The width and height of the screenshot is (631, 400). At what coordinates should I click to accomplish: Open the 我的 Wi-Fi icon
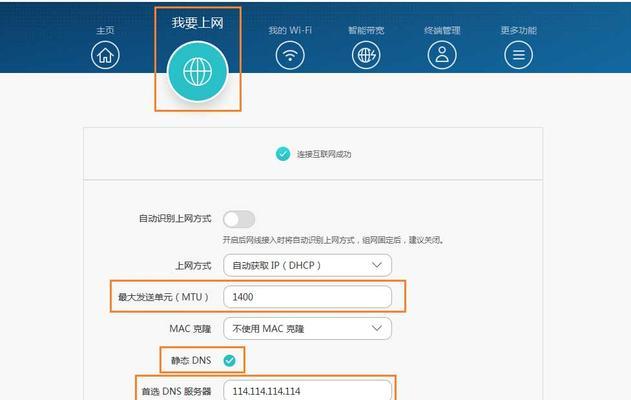(x=290, y=55)
